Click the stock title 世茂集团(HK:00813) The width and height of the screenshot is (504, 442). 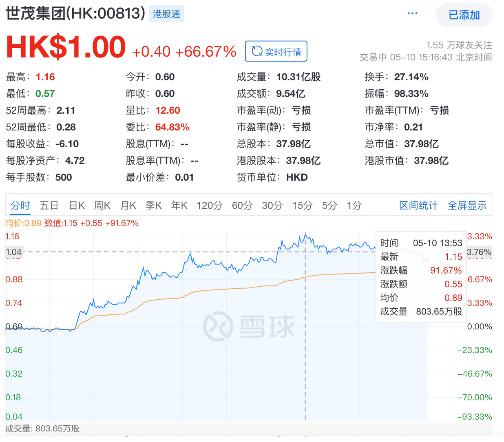pyautogui.click(x=75, y=13)
